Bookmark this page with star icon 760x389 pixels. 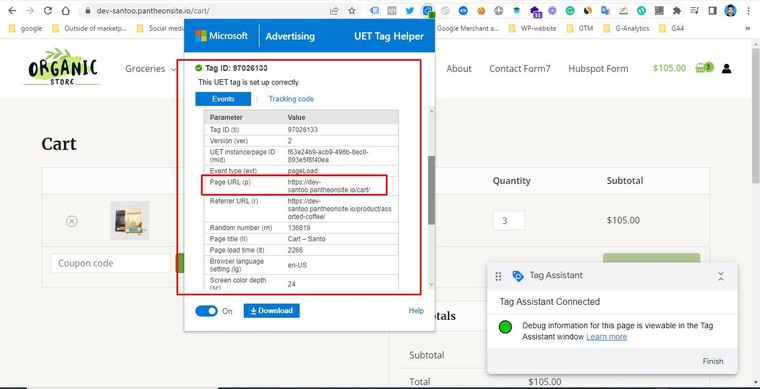(352, 11)
